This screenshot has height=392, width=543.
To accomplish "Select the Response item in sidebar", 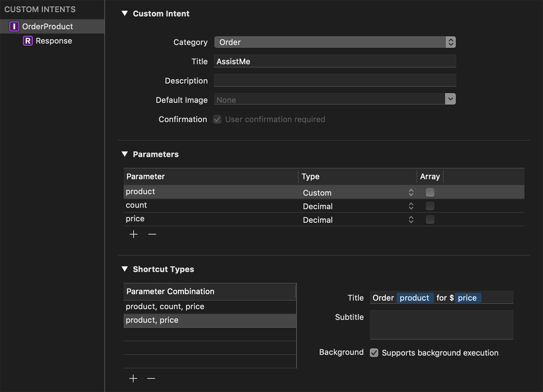I will (54, 41).
